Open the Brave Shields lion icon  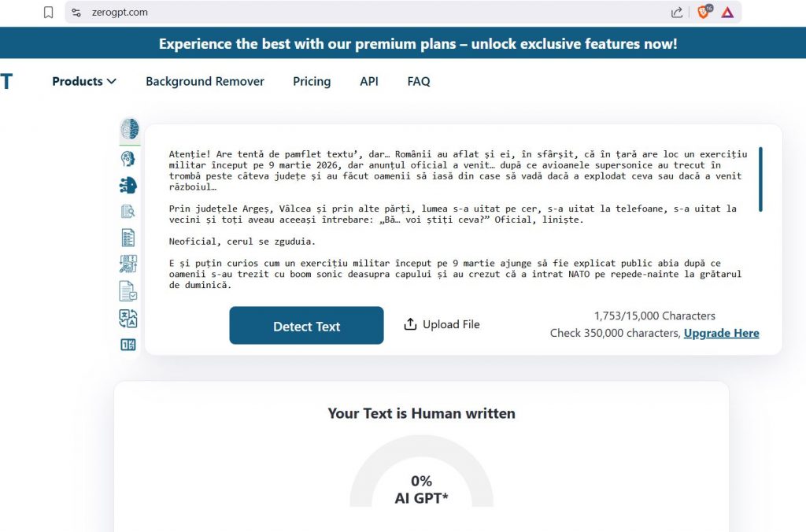click(704, 12)
